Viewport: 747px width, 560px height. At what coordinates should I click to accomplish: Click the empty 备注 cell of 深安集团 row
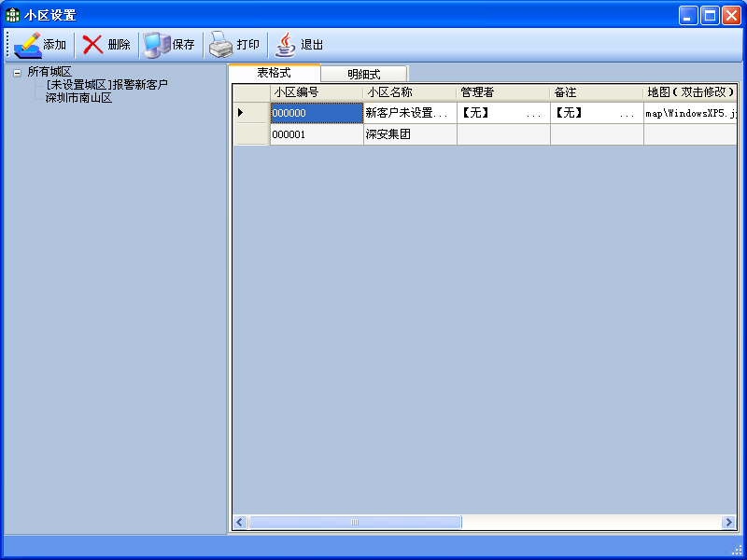597,134
